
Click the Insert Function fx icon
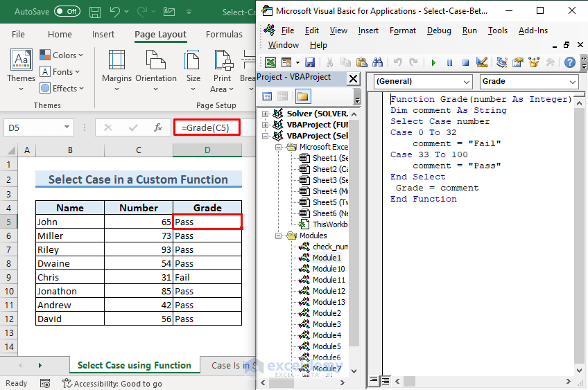[158, 127]
